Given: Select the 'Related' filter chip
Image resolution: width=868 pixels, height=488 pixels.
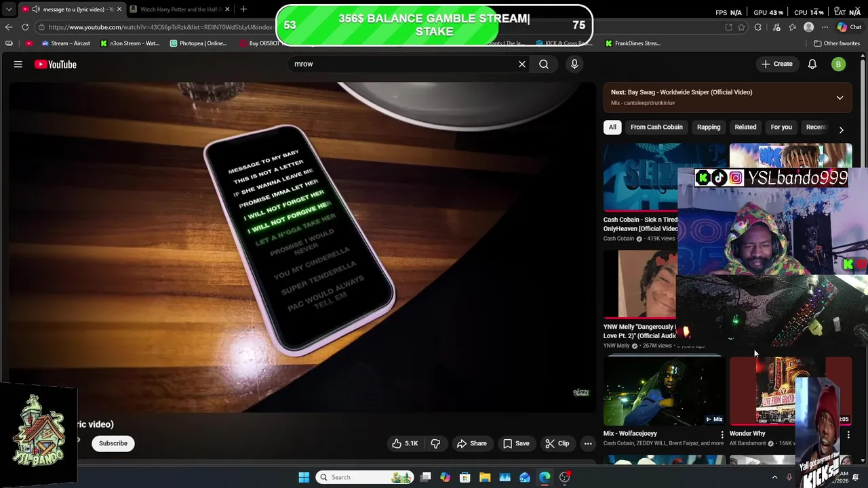Looking at the screenshot, I should 745,127.
